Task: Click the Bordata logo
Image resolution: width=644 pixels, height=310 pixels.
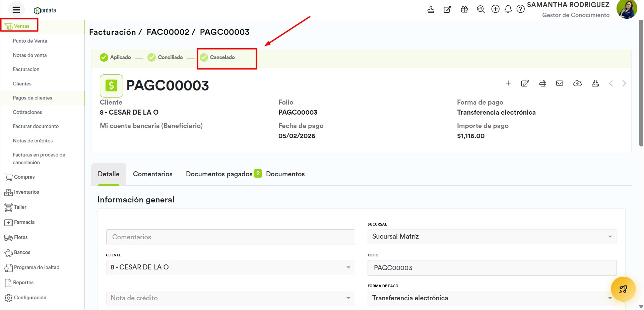Action: coord(45,10)
